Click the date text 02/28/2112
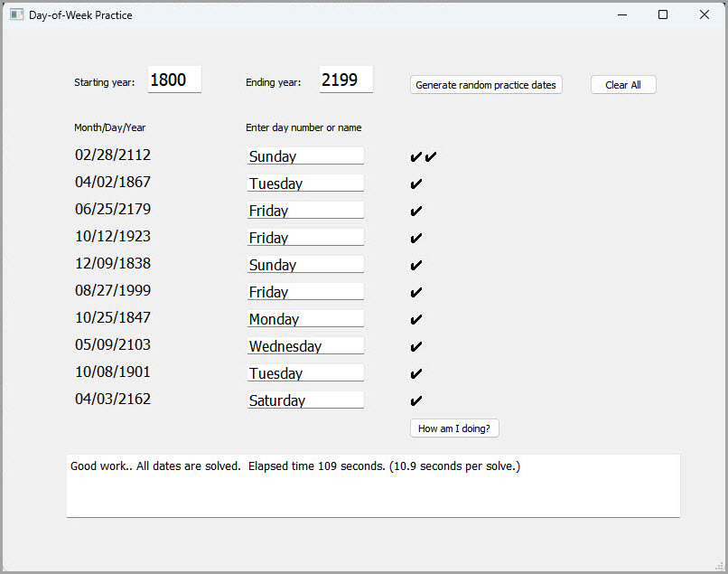Image resolution: width=728 pixels, height=574 pixels. [113, 155]
